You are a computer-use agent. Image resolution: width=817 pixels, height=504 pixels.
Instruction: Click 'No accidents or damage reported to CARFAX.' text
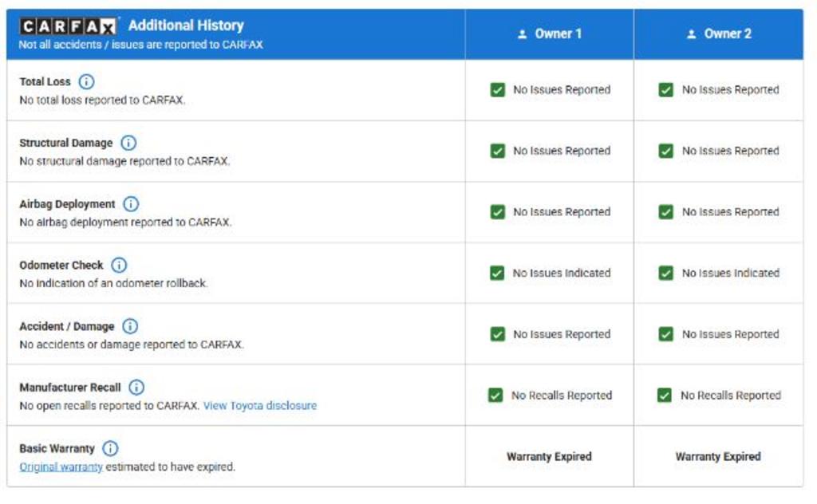point(132,345)
